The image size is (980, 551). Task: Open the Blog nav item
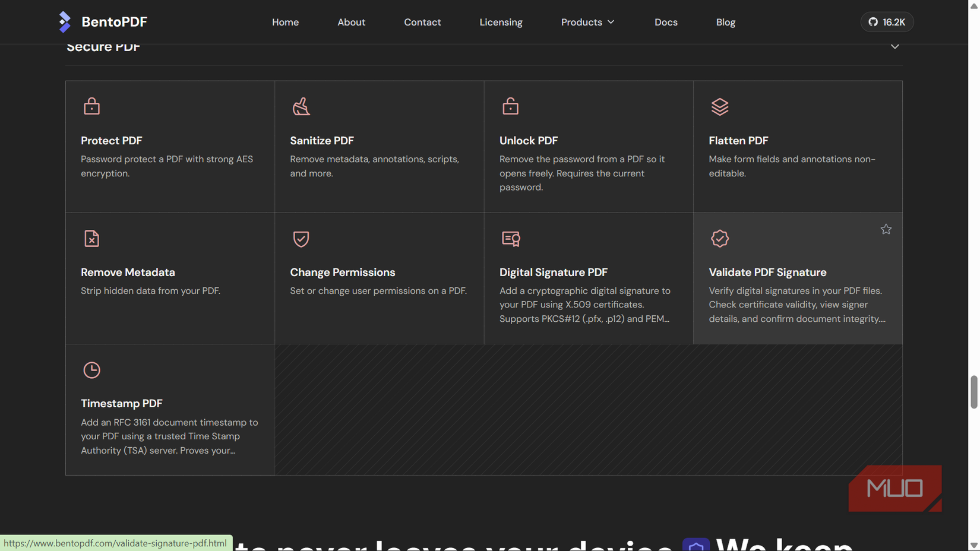pyautogui.click(x=725, y=22)
